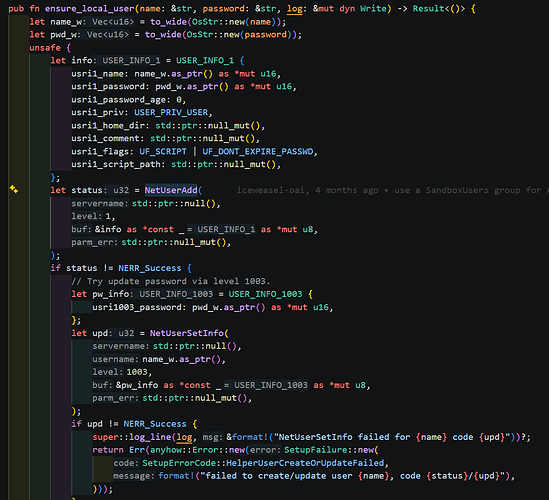Click the SetupErrorCode type name
Screen dimensions: 549x500
click(x=179, y=463)
